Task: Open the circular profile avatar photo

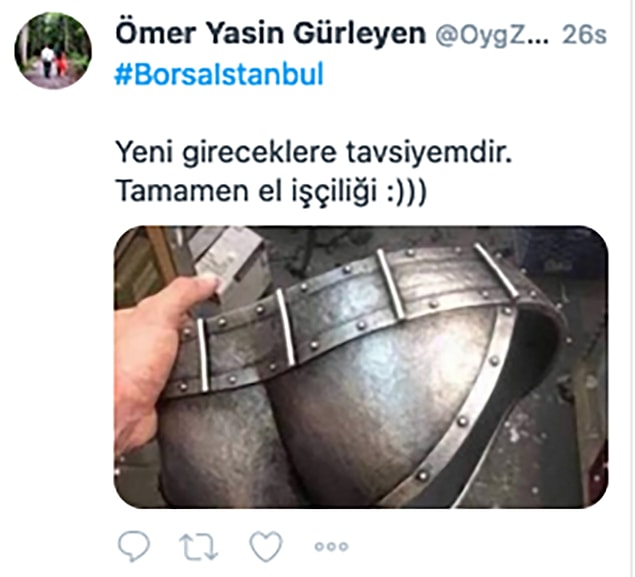Action: (53, 51)
